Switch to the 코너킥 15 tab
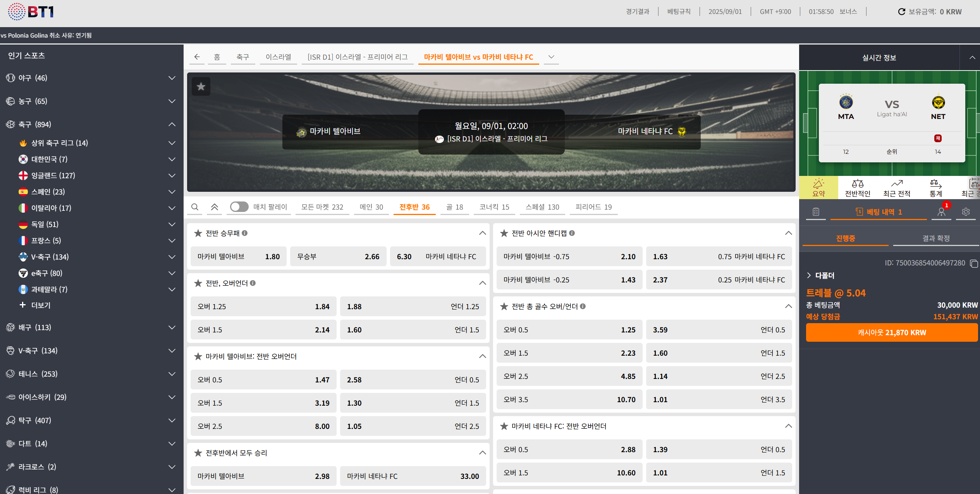This screenshot has height=494, width=980. click(494, 207)
